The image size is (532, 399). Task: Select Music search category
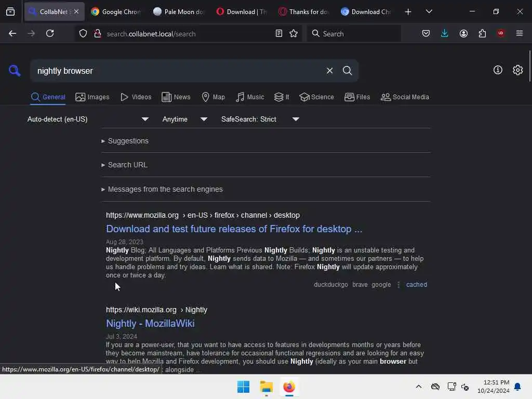250,97
